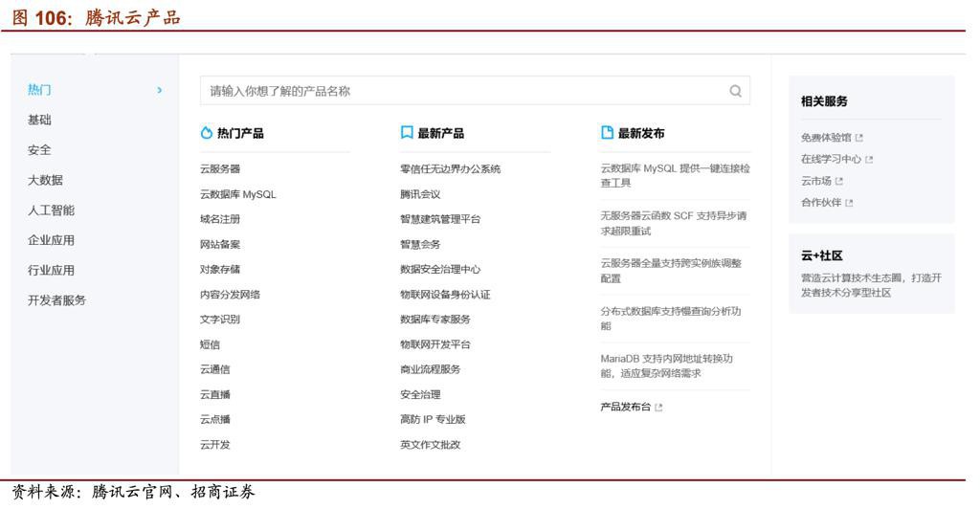Open the 云+社区 heading link
This screenshot has width=980, height=509.
pyautogui.click(x=822, y=255)
